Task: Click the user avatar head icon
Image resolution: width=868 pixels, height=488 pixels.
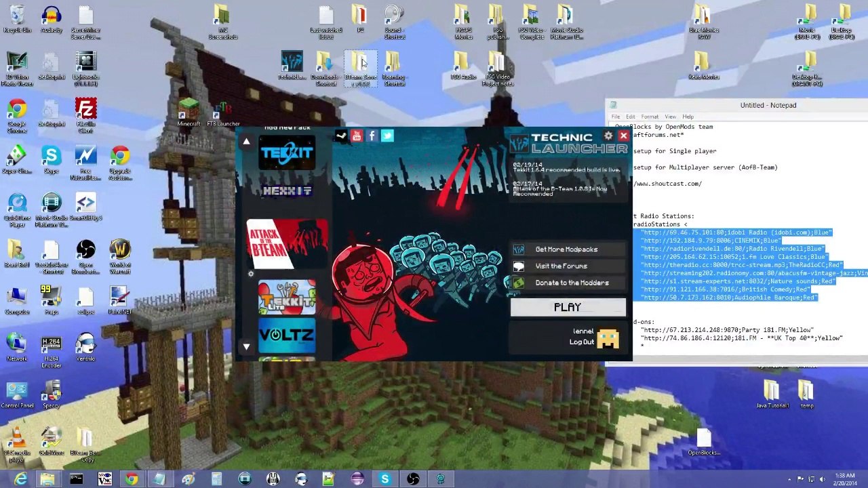Action: [608, 338]
